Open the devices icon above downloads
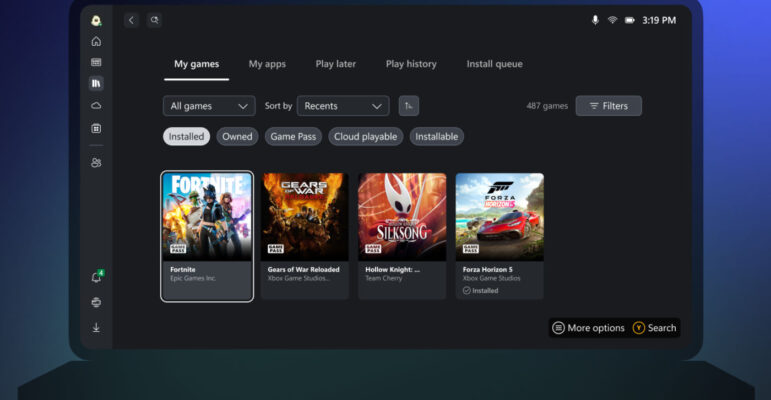The image size is (771, 400). [x=96, y=302]
